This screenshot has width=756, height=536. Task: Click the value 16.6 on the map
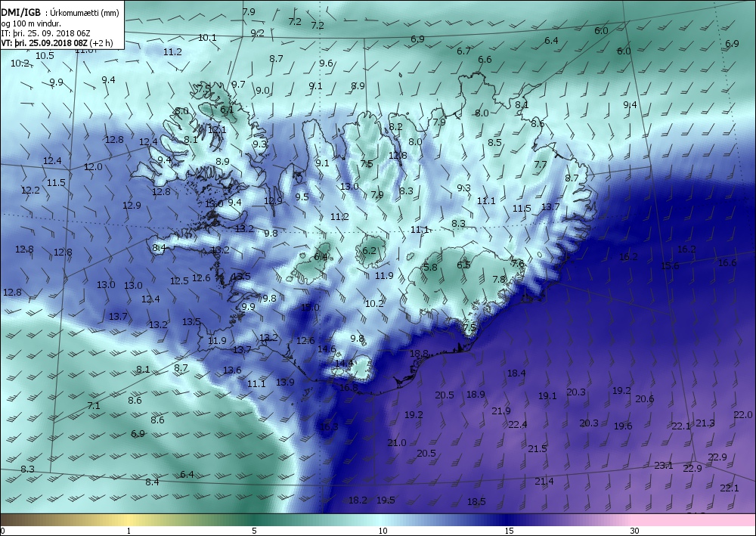[x=727, y=262]
